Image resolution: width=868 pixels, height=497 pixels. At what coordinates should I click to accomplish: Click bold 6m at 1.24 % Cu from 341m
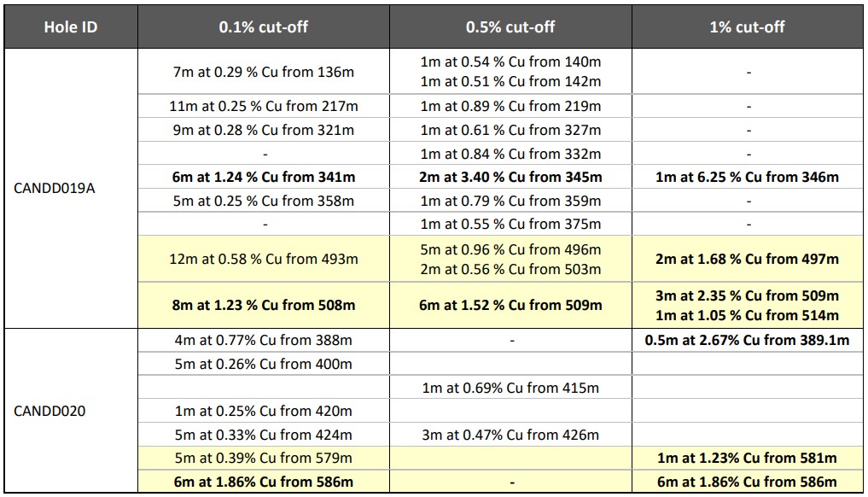(x=264, y=178)
